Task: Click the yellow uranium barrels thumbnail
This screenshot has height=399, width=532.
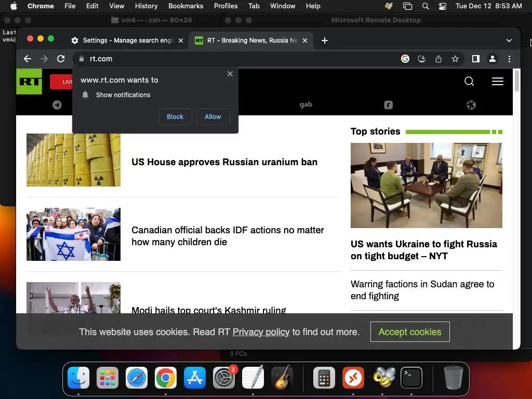Action: coord(73,160)
